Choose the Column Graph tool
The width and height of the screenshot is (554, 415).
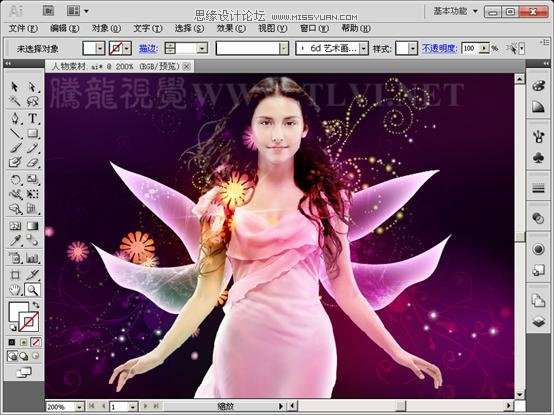(x=32, y=259)
